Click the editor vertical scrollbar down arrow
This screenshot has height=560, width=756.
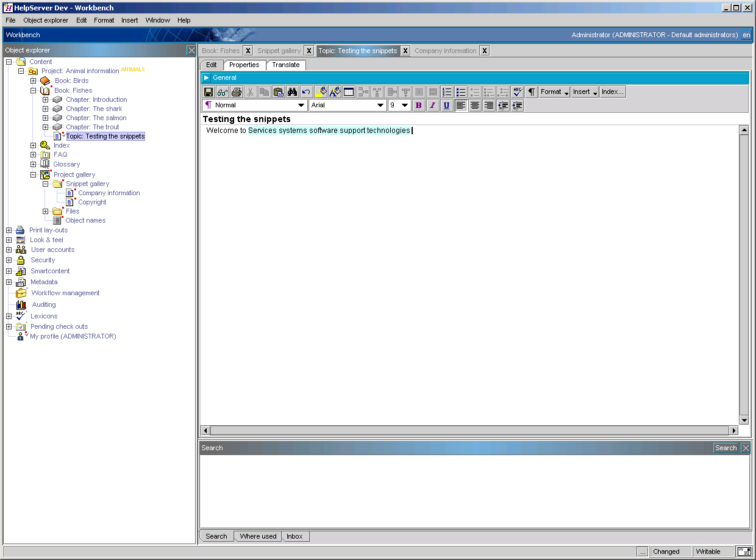tap(744, 420)
